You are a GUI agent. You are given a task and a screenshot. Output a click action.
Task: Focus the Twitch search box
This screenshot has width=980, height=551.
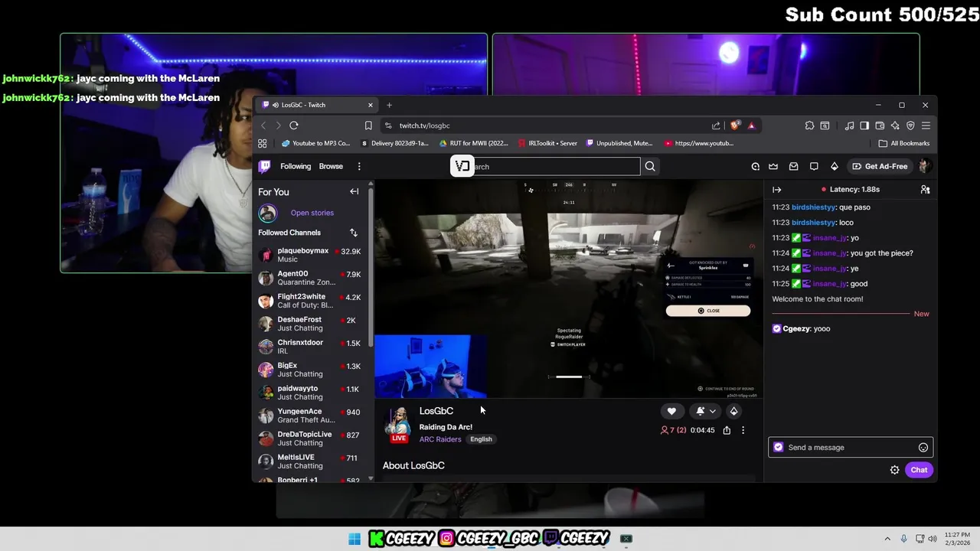click(x=557, y=166)
